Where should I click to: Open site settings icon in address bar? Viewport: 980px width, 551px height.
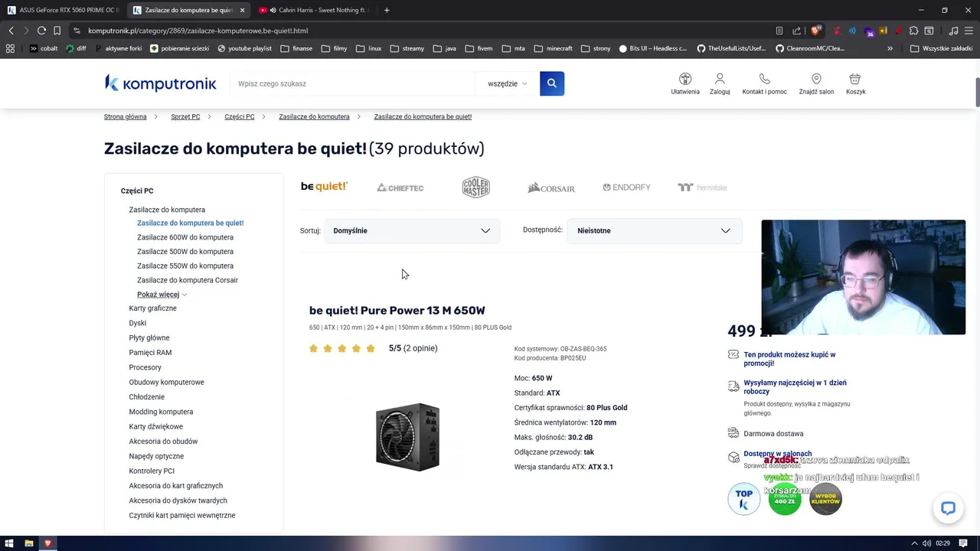(x=77, y=31)
